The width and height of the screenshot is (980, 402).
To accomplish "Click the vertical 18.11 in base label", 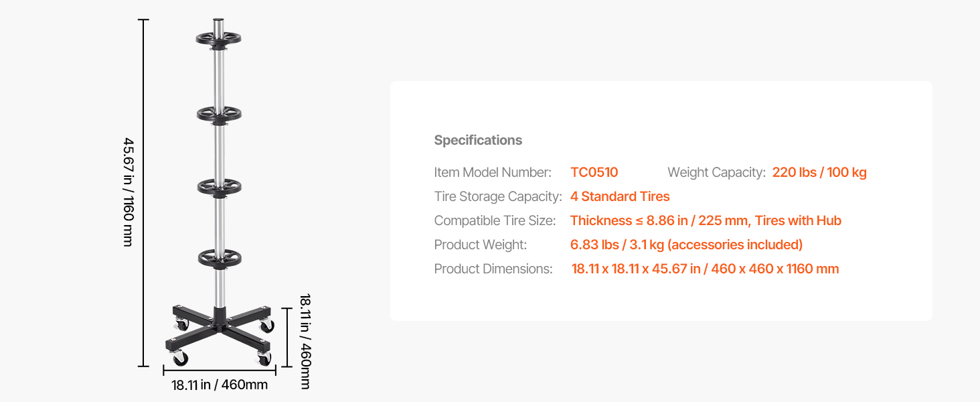I will 305,341.
